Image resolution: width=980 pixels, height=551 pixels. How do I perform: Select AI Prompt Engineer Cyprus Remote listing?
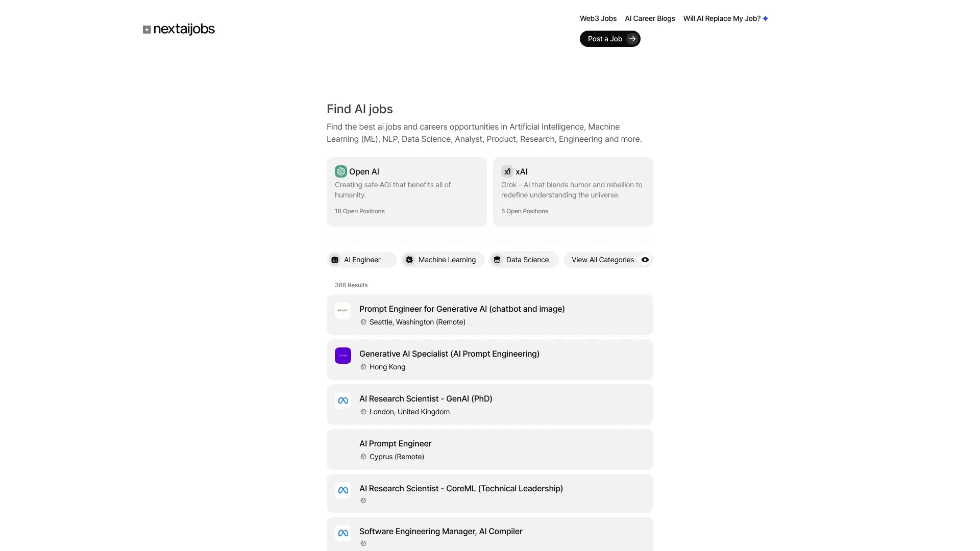[490, 449]
